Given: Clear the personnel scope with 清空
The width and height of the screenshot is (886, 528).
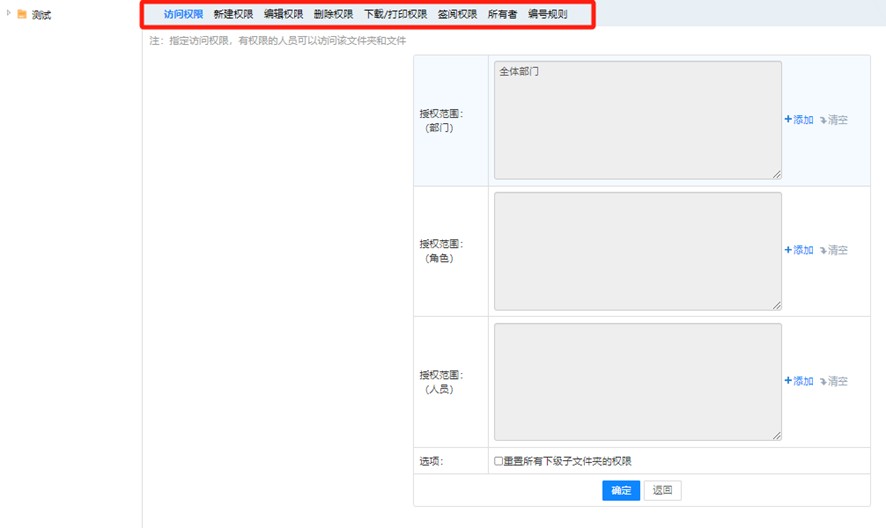Looking at the screenshot, I should 834,381.
